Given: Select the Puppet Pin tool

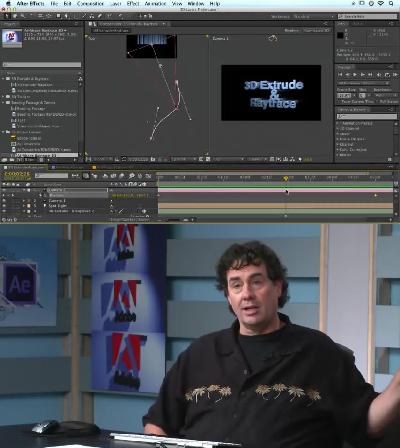Looking at the screenshot, I should point(120,16).
